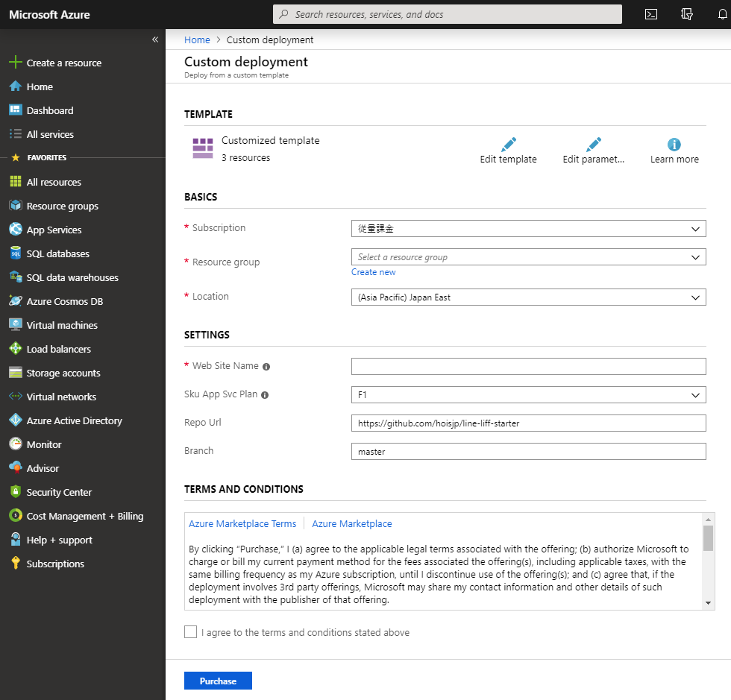Open SQL databases icon
731x700 pixels.
[16, 253]
